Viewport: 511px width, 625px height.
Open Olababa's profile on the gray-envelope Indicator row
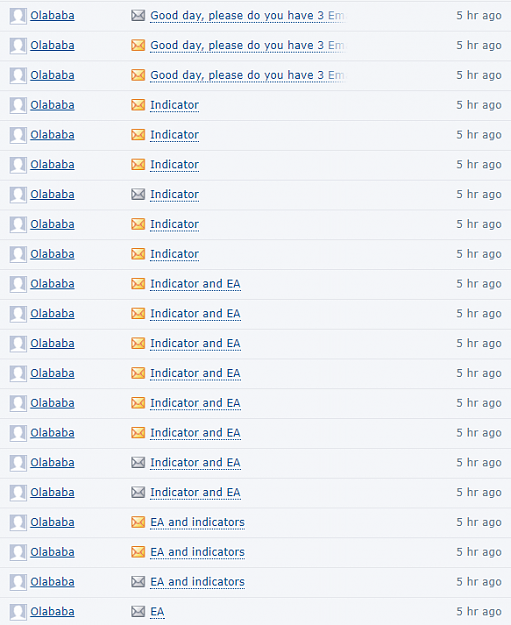pos(52,195)
